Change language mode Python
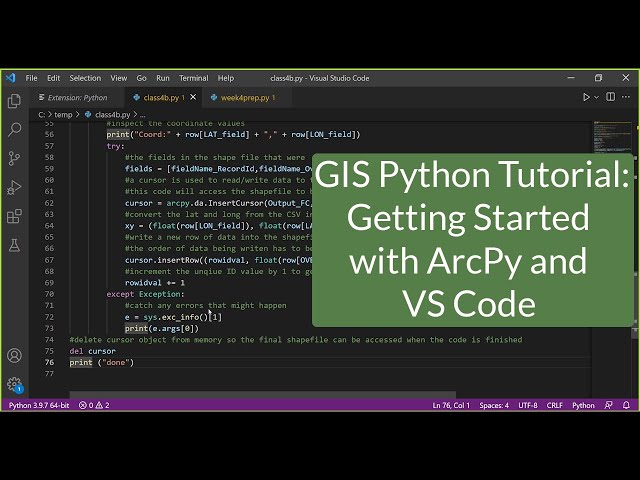 (x=583, y=405)
